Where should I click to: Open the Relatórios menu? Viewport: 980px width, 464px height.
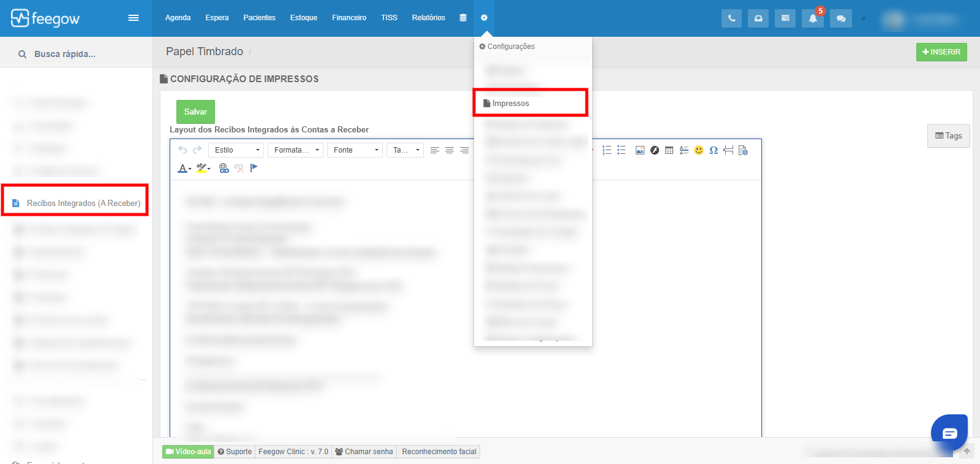tap(428, 18)
